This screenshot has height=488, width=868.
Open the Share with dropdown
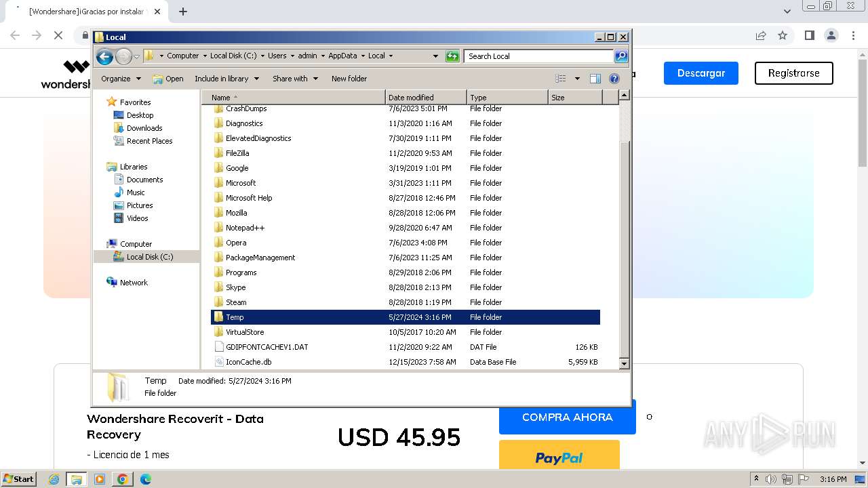[x=295, y=79]
